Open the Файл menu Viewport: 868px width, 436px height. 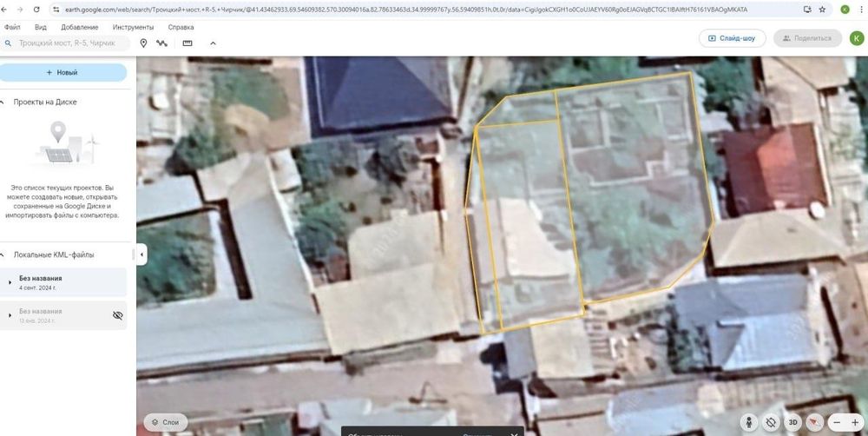coord(11,27)
